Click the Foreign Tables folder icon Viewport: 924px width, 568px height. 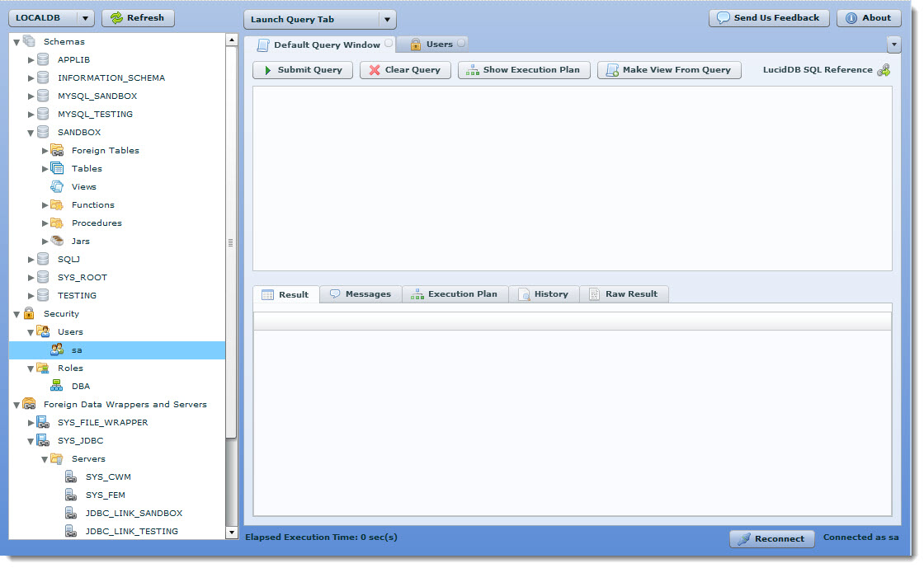56,150
